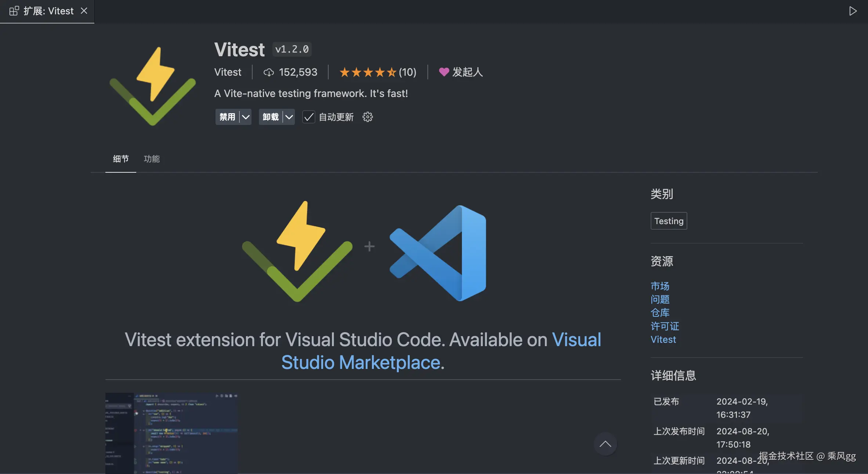Image resolution: width=868 pixels, height=474 pixels.
Task: Select the 细节 details tab
Action: pos(121,159)
